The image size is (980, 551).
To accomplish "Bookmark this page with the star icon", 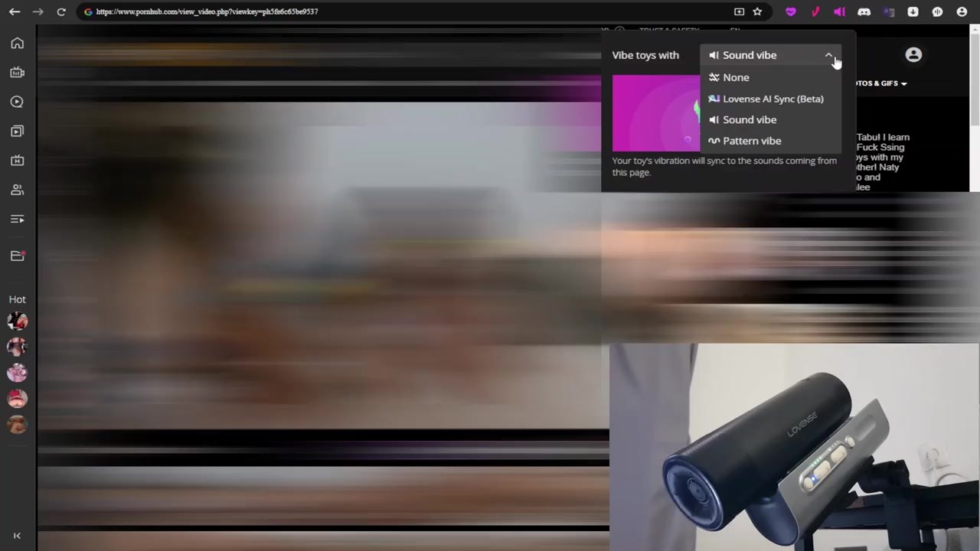I will coord(757,11).
